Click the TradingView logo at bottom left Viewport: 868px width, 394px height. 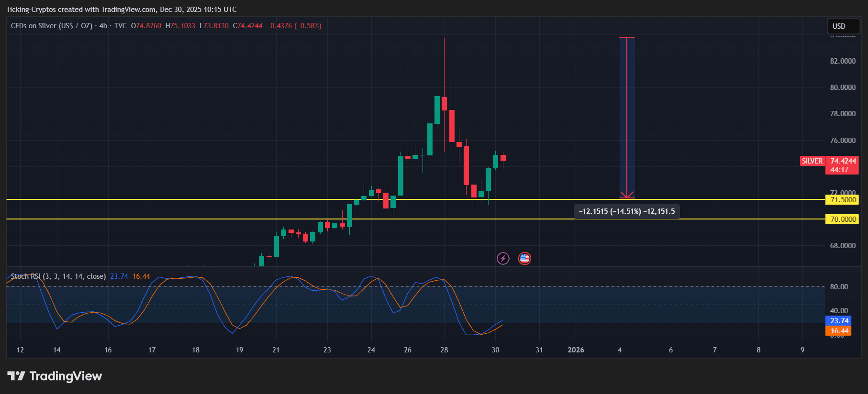click(x=55, y=376)
